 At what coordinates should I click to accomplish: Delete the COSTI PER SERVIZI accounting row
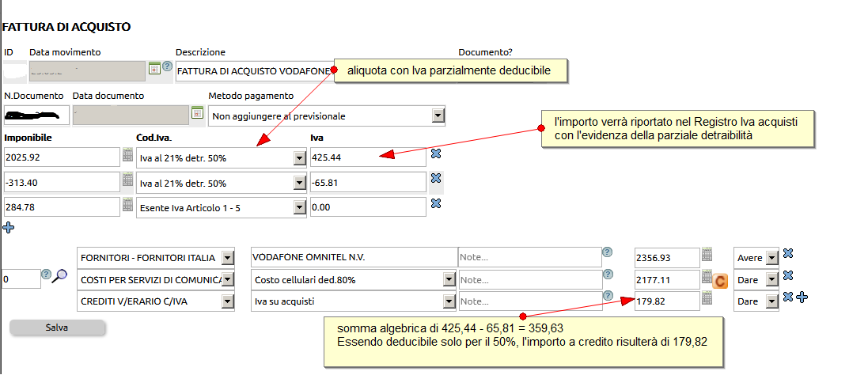pyautogui.click(x=788, y=275)
